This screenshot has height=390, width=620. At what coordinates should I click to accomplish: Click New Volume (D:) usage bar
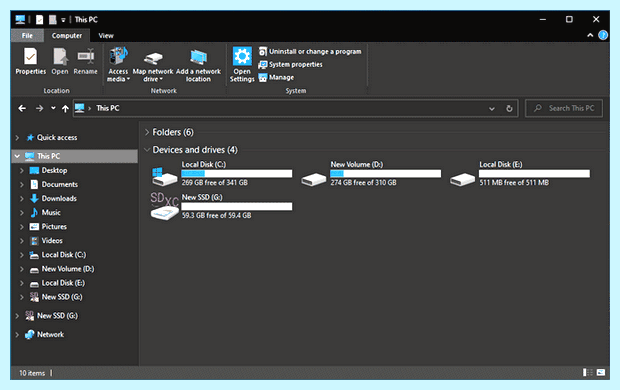click(x=385, y=174)
